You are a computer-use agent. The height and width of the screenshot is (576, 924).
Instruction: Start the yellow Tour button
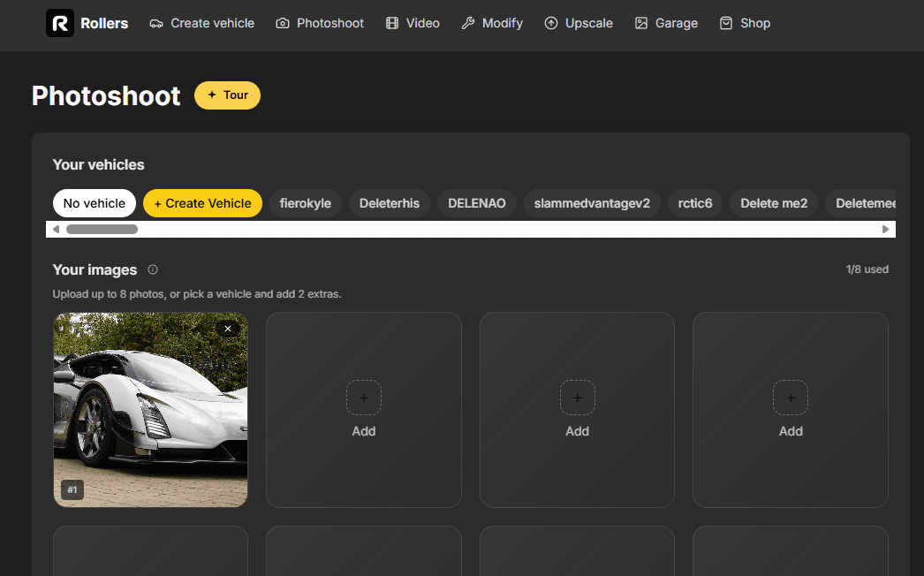click(x=227, y=95)
